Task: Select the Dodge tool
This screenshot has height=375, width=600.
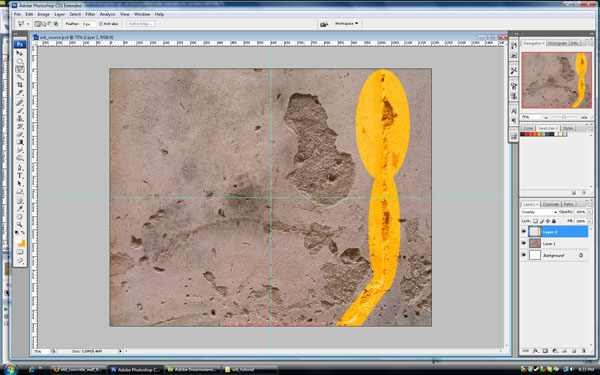Action: tap(20, 158)
